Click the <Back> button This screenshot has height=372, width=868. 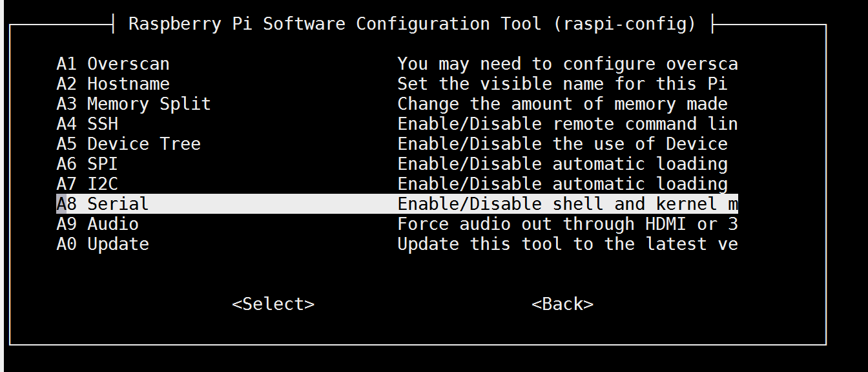pos(563,304)
